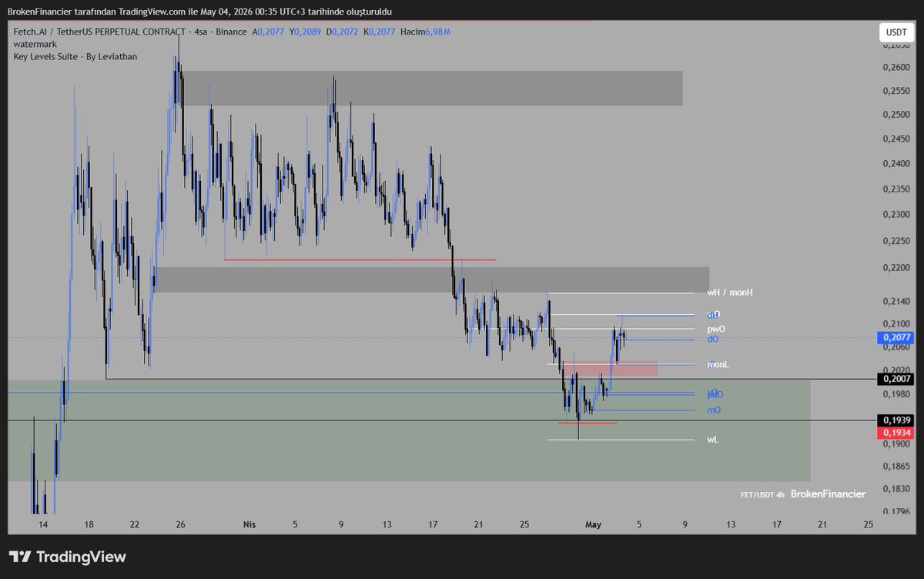Image resolution: width=924 pixels, height=579 pixels.
Task: Click the pwO level label
Action: point(716,330)
